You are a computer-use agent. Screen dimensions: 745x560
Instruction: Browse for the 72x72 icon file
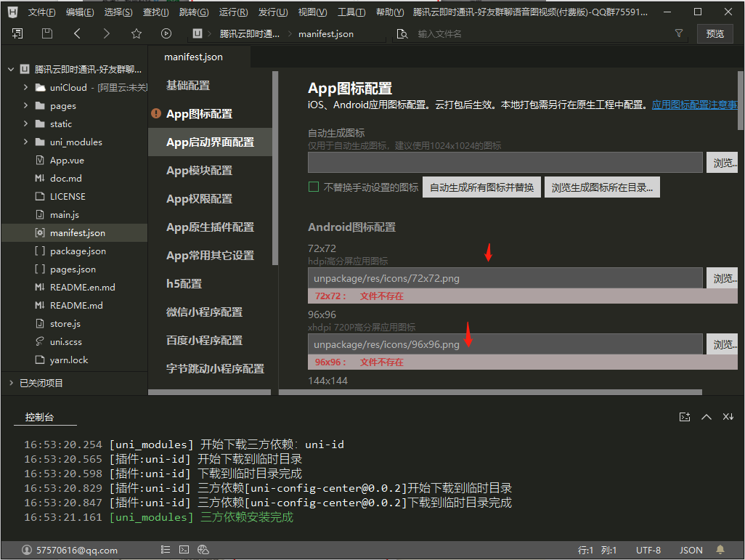(x=722, y=278)
